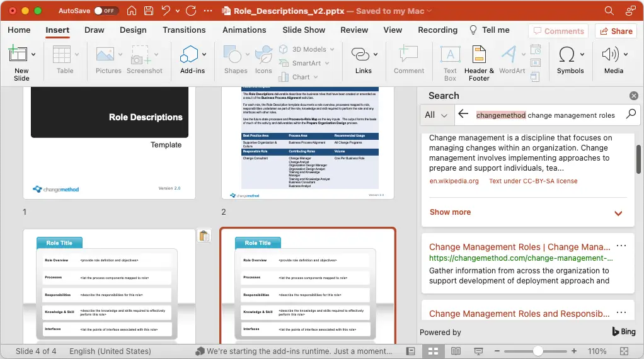Open Header & Footer
Image resolution: width=644 pixels, height=359 pixels.
pos(479,63)
